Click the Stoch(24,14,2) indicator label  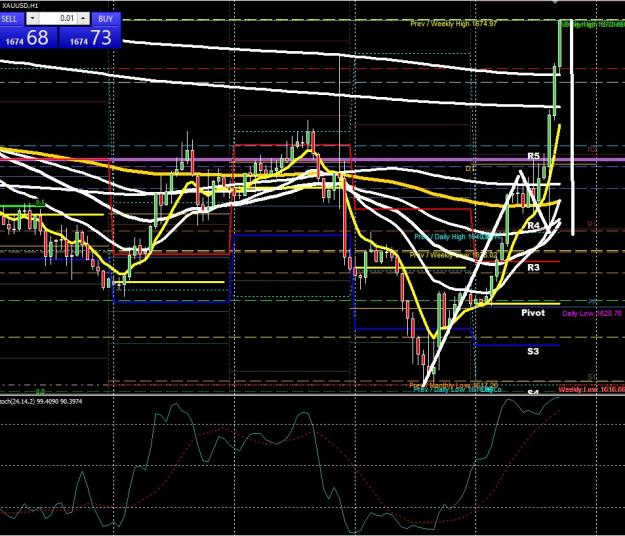pyautogui.click(x=41, y=401)
